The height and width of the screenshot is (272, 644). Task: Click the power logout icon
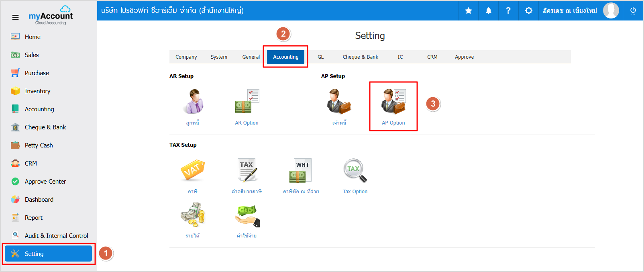[x=633, y=10]
